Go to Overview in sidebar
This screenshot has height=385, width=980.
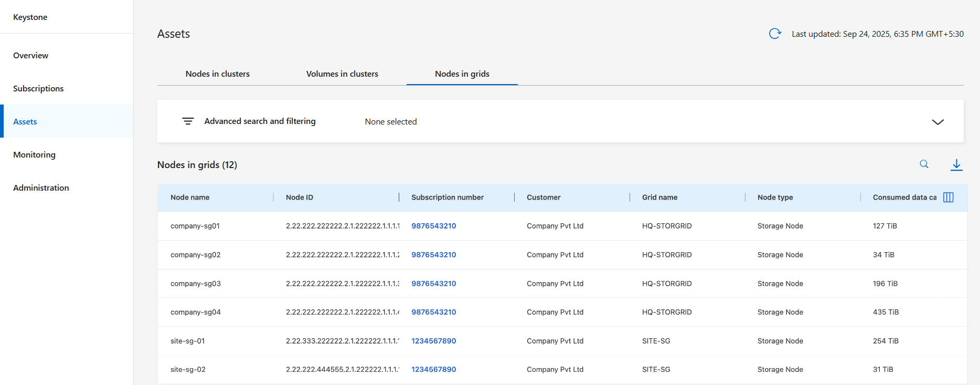point(30,56)
